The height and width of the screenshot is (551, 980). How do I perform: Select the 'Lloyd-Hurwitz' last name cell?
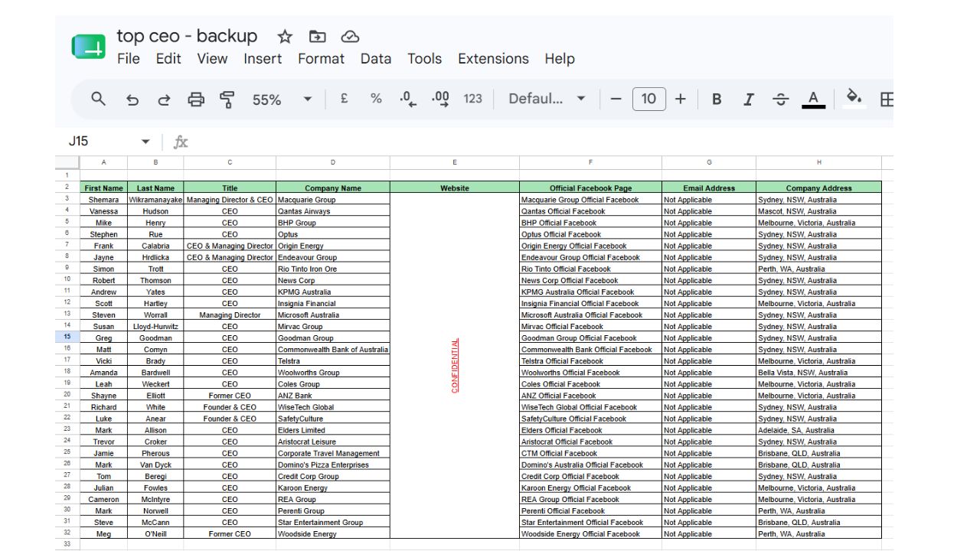point(155,327)
